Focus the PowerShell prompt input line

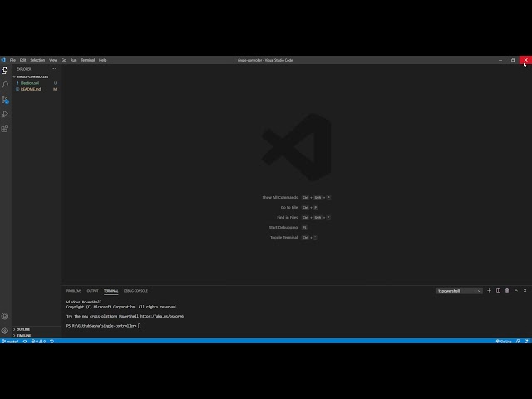point(103,326)
